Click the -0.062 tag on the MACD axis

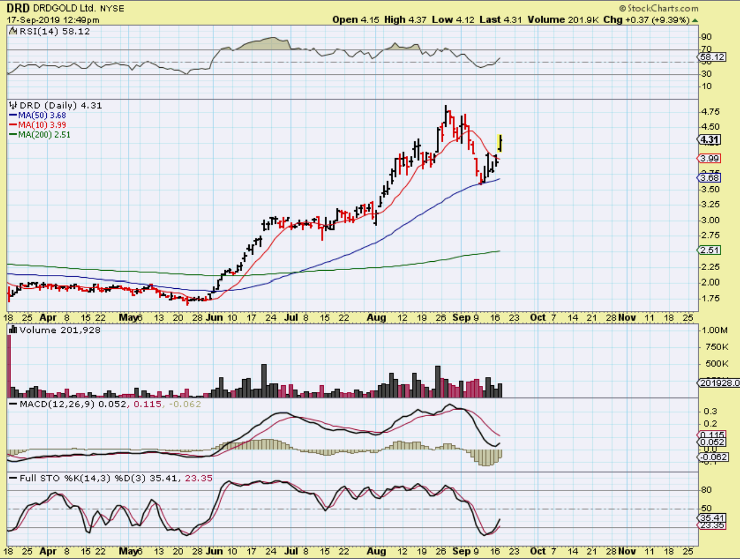714,457
